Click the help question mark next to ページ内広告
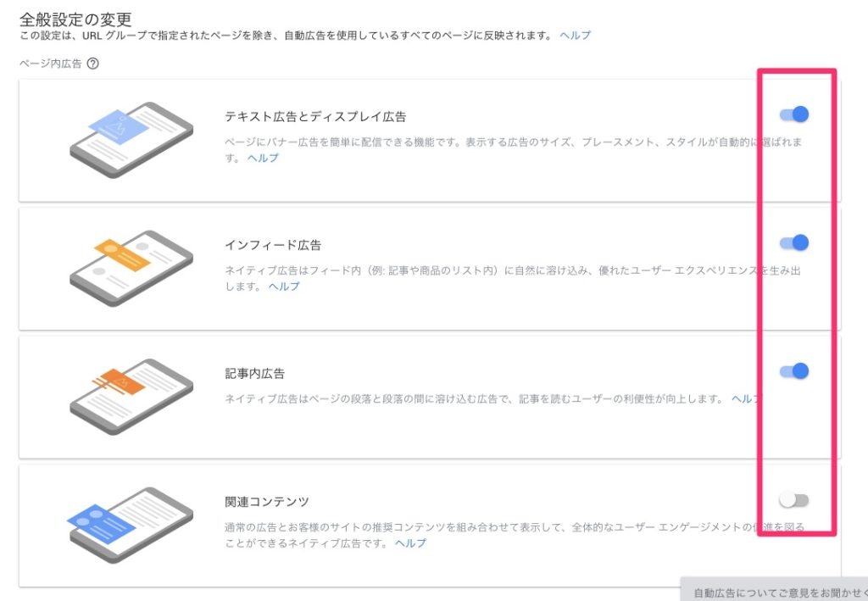 [93, 64]
